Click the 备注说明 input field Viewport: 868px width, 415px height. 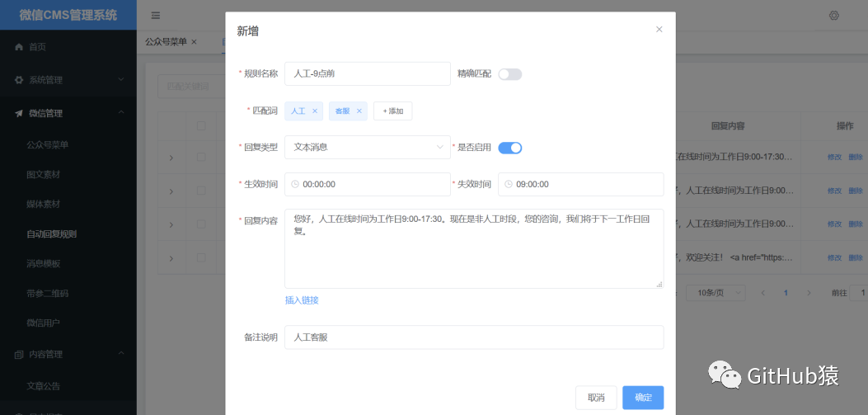474,337
